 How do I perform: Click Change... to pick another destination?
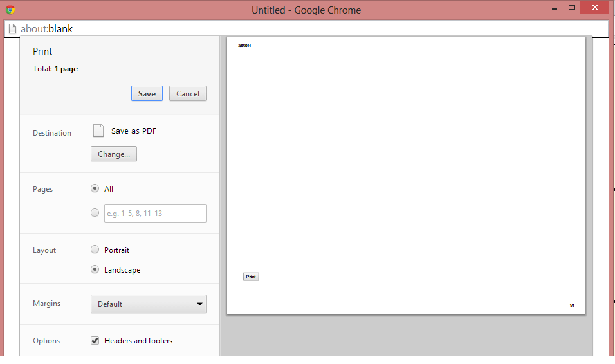coord(114,154)
